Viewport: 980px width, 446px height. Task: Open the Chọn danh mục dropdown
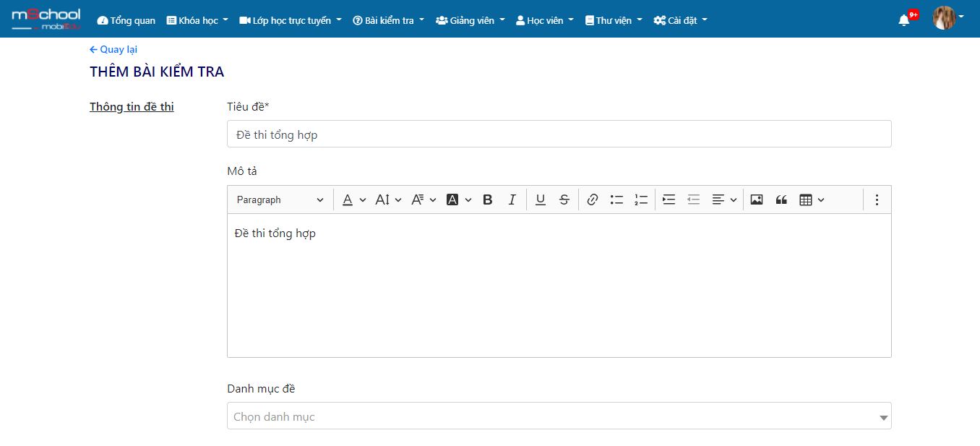tap(559, 416)
